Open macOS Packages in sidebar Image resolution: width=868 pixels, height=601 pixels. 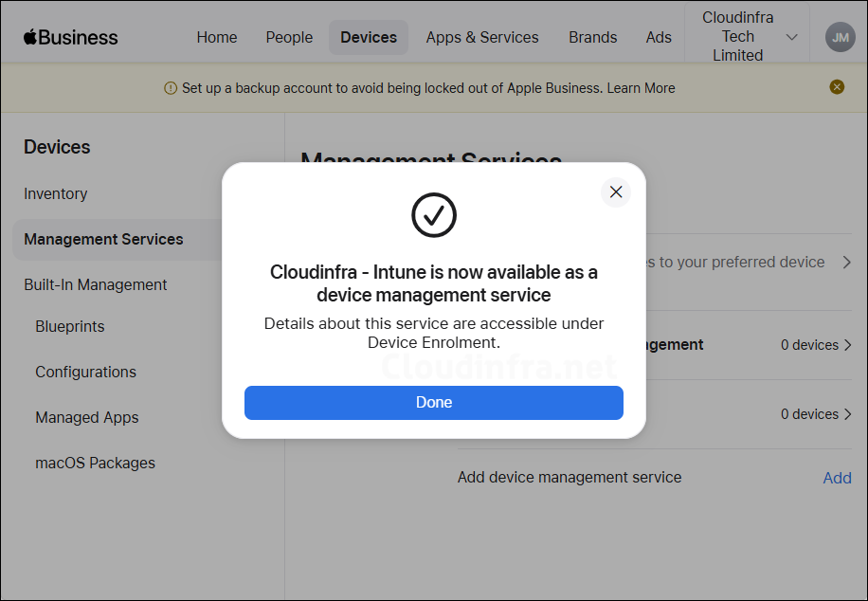(95, 463)
